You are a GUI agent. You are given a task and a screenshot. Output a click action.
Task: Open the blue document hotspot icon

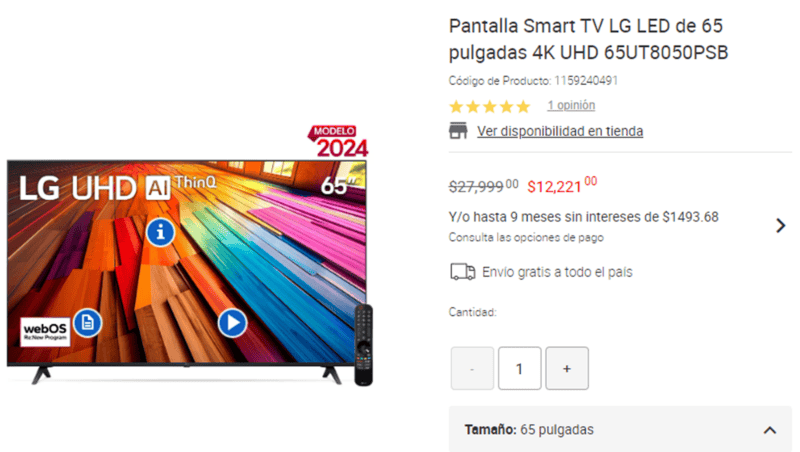pos(88,323)
